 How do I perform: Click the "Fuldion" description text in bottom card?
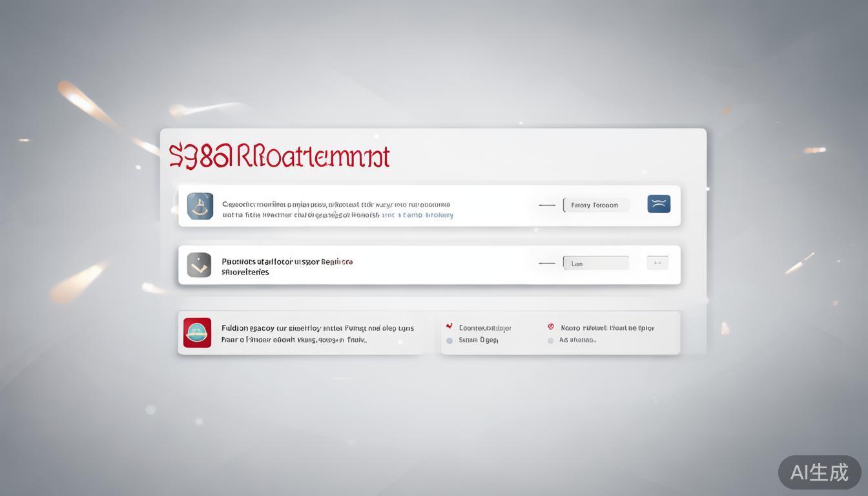(317, 328)
